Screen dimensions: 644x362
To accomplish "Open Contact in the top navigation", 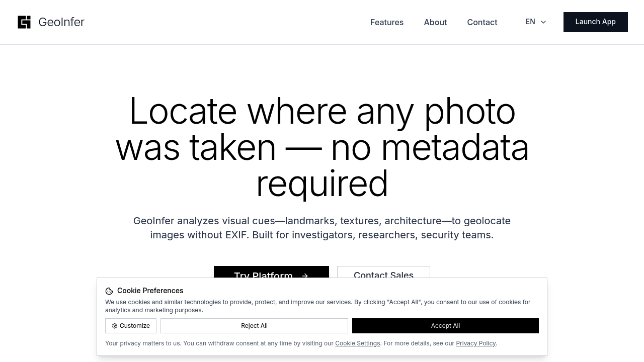I will pyautogui.click(x=482, y=22).
